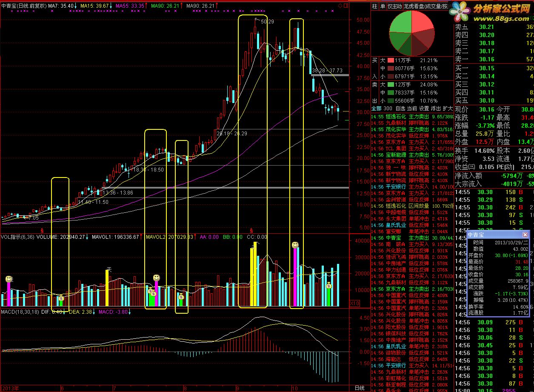Screen dimensions: 534x392
Task: Select the 300 filter
Action: click(x=388, y=108)
